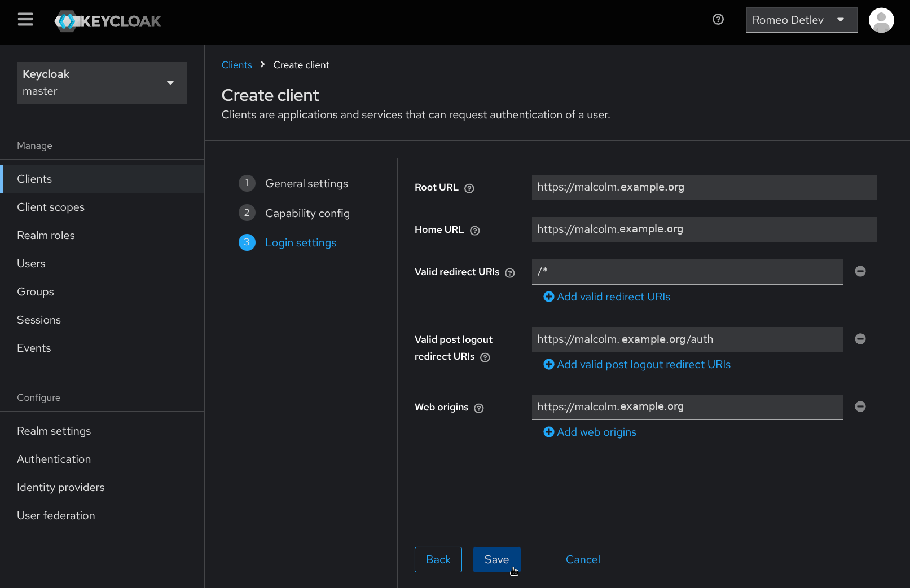Select the Login settings wizard step
Screen dimensions: 910x588
coord(288,242)
